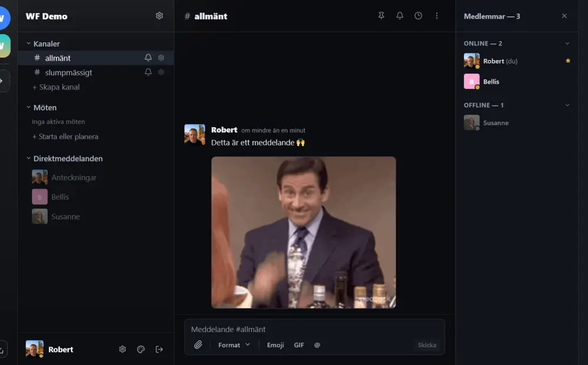Open history clock icon in channel header
Screen dimensions: 588x365
(x=418, y=16)
